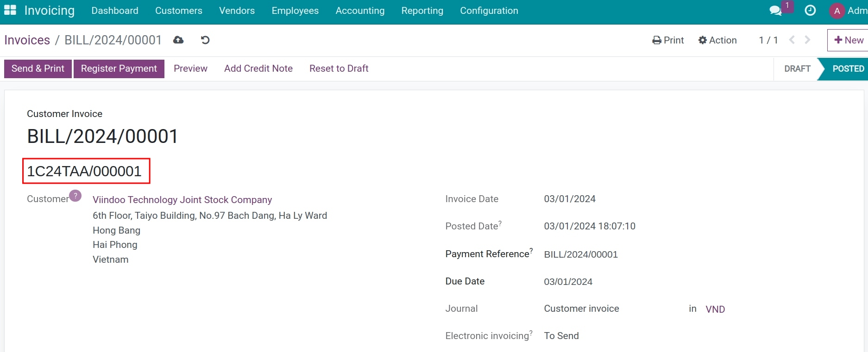
Task: Open the Action gear dropdown
Action: click(x=717, y=40)
